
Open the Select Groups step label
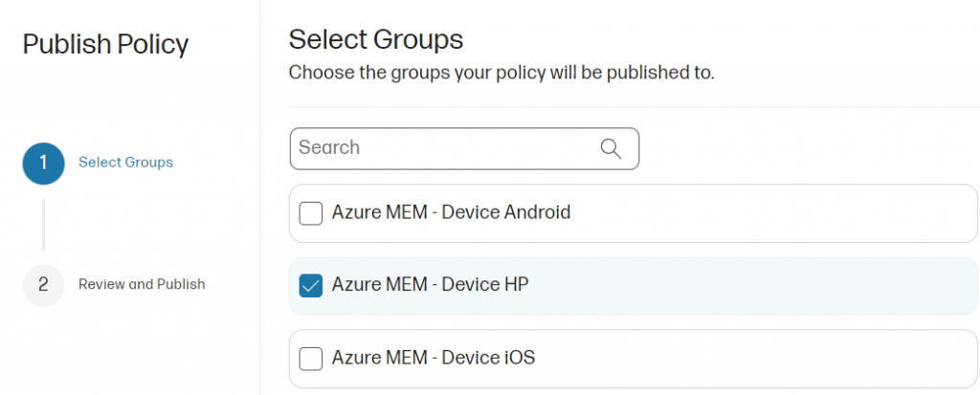[x=125, y=163]
